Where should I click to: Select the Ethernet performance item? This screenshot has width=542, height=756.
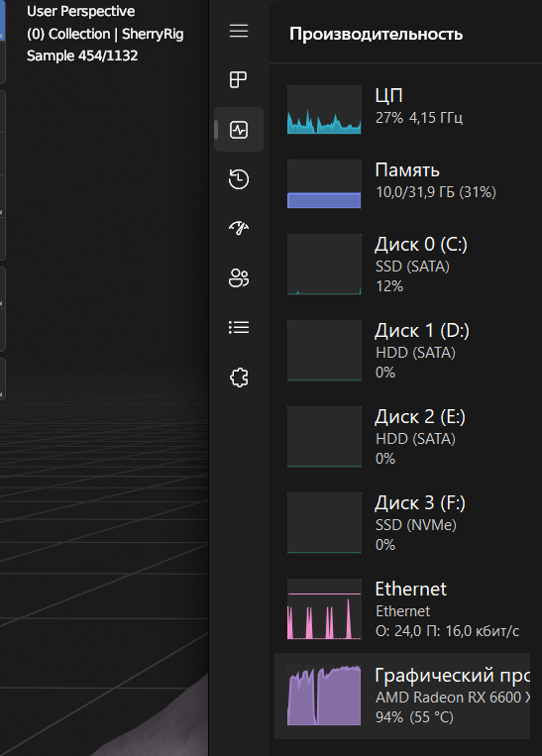402,609
